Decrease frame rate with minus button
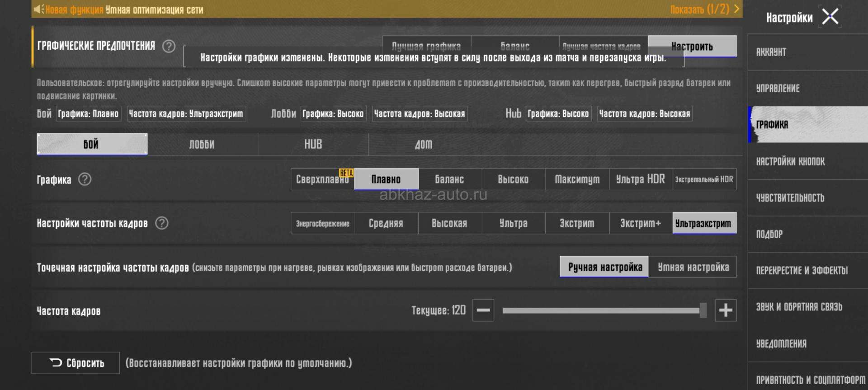This screenshot has height=390, width=868. point(483,310)
